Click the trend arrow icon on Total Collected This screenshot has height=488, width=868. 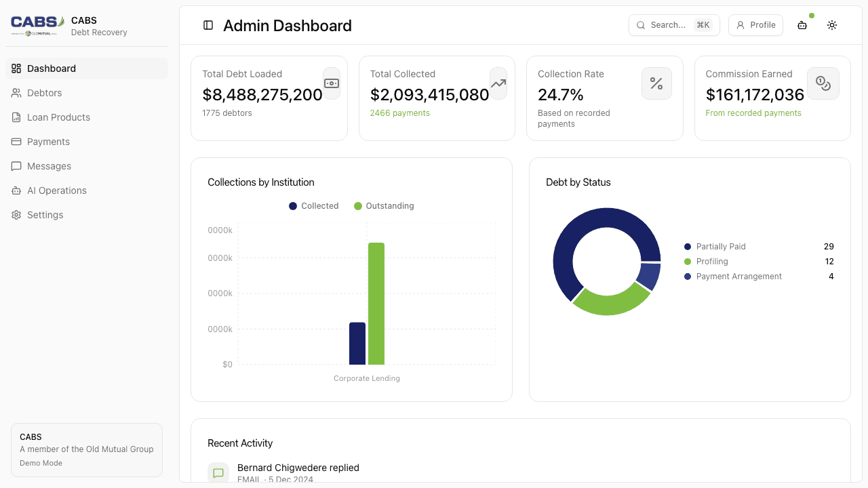pos(498,83)
